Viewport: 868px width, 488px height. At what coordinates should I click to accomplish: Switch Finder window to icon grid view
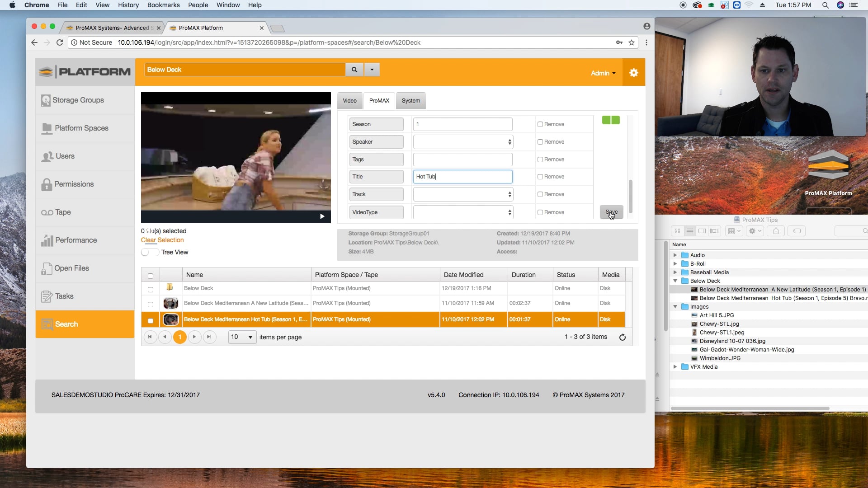tap(677, 231)
